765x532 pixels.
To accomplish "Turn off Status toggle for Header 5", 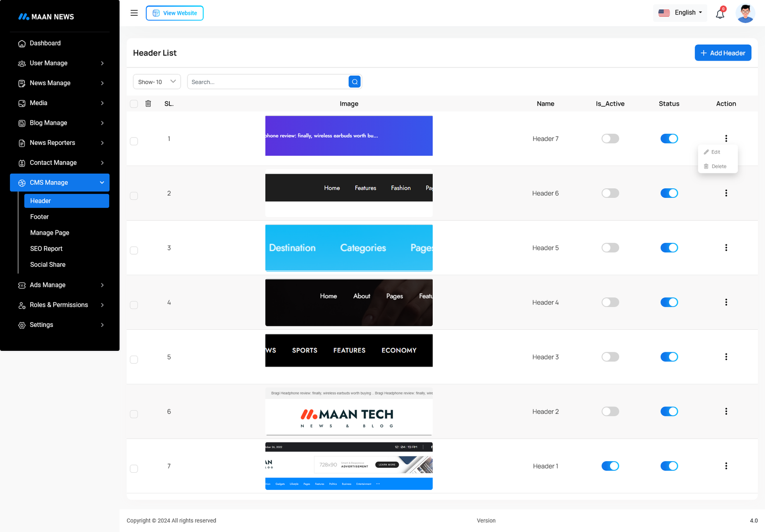I will (669, 248).
